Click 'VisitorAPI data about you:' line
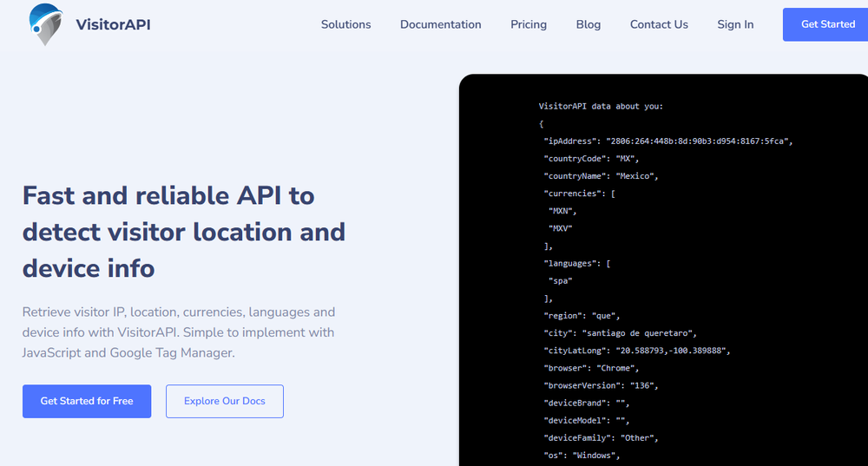Image resolution: width=868 pixels, height=466 pixels. (x=601, y=106)
